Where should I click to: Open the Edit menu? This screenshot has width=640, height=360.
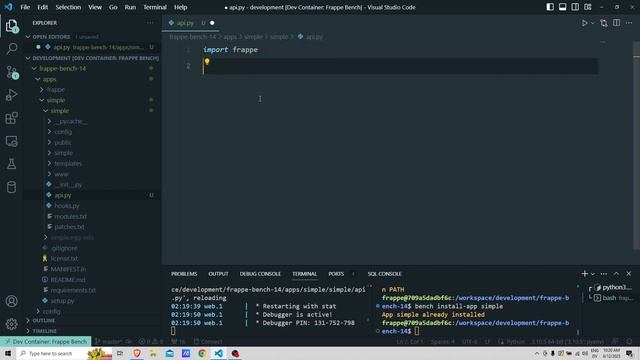42,7
